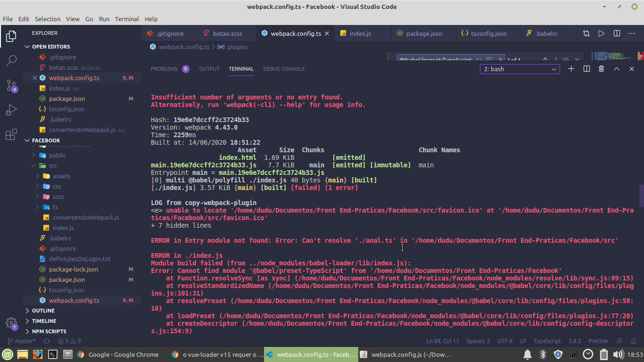Open errors and warnings count in status bar
Image resolution: width=644 pixels, height=362 pixels.
click(69, 341)
